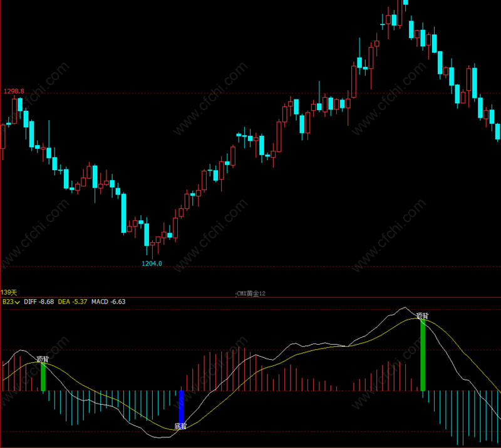Click the 139天 period label
This screenshot has width=501, height=448.
point(9,292)
